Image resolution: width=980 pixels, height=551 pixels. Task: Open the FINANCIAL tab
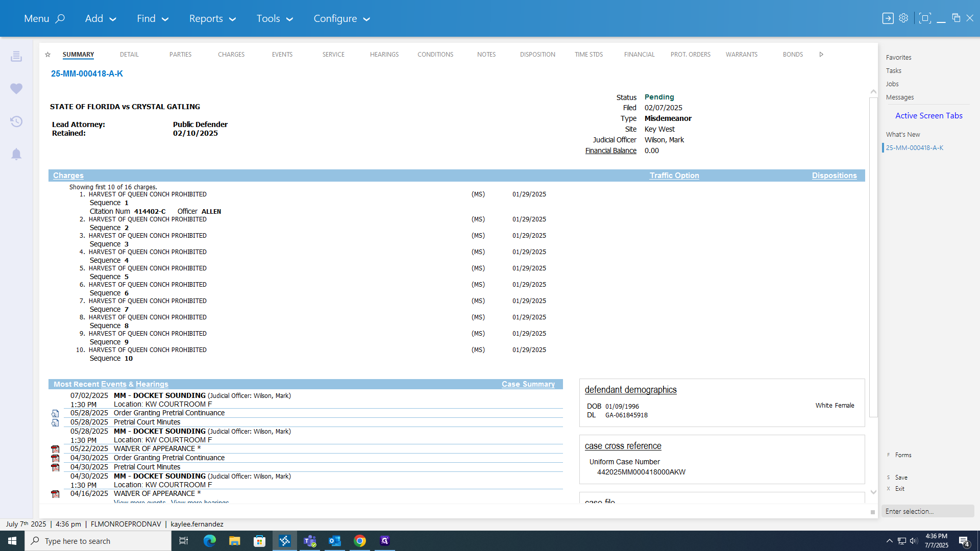click(x=639, y=55)
